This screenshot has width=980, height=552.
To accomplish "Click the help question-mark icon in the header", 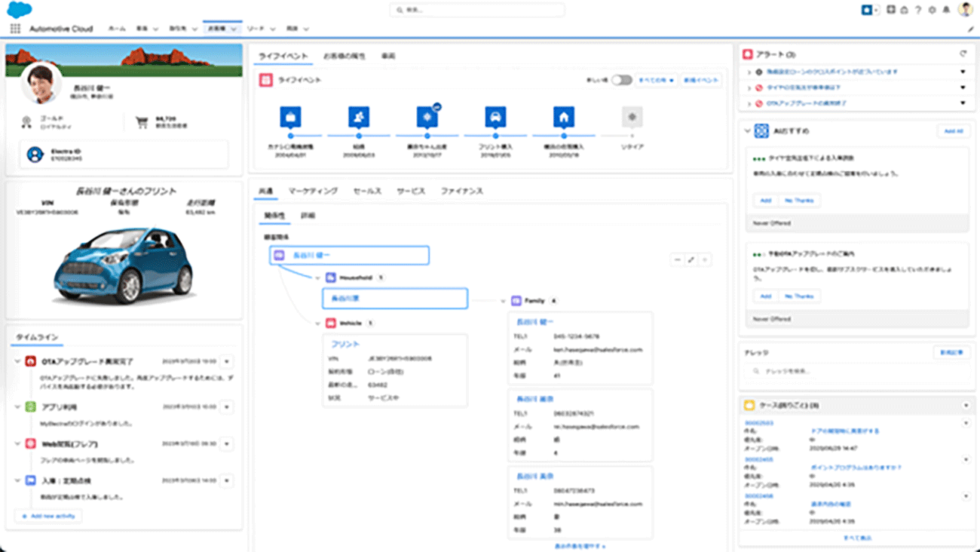I will pyautogui.click(x=918, y=10).
